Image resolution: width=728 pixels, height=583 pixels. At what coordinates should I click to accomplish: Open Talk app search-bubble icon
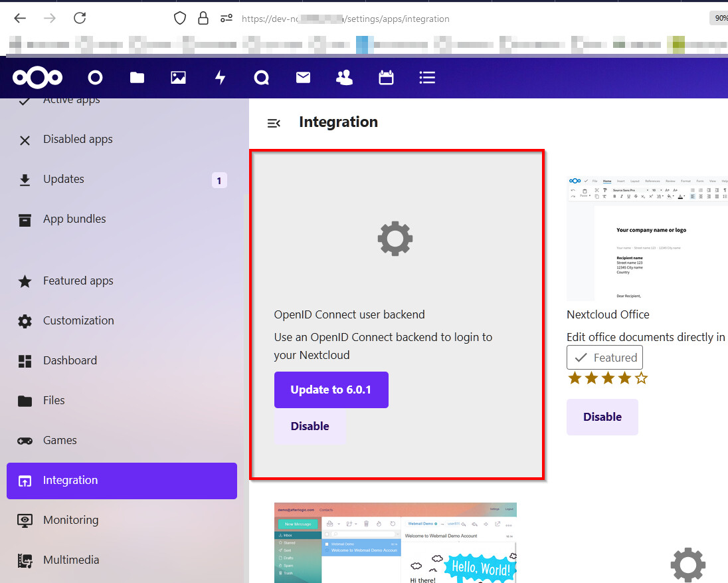coord(262,78)
